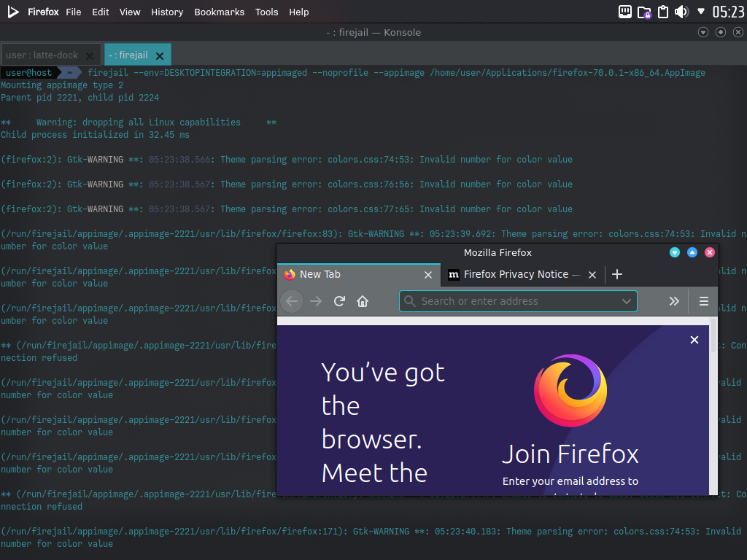Click the forward navigation arrow
This screenshot has height=560, width=747.
pyautogui.click(x=315, y=301)
